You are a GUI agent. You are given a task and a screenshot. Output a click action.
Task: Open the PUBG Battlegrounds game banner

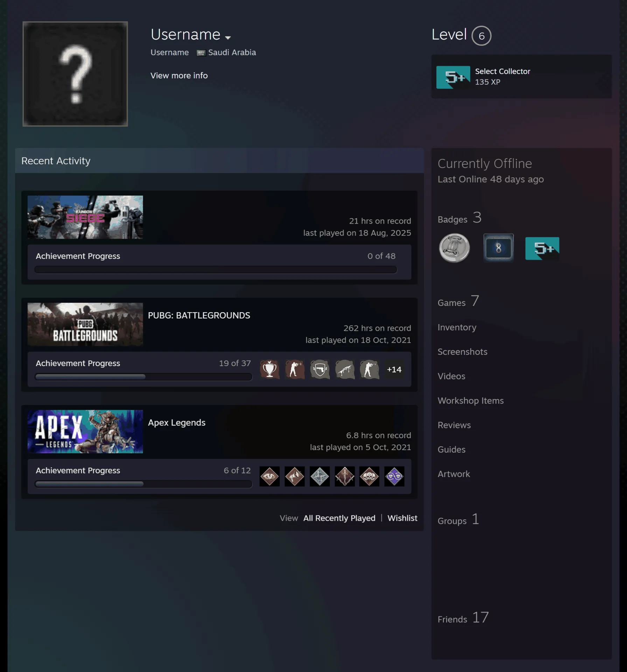pos(85,324)
